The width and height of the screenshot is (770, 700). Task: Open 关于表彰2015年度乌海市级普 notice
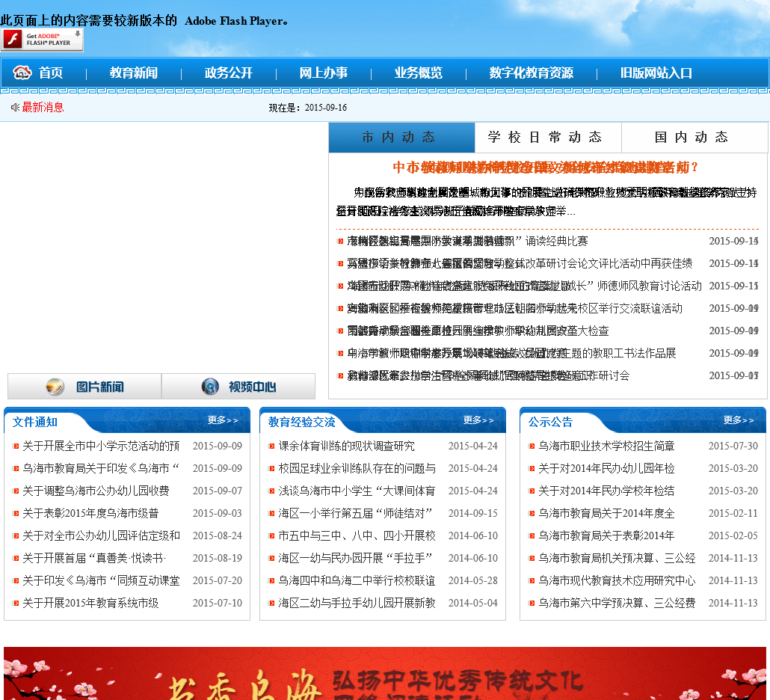[90, 513]
